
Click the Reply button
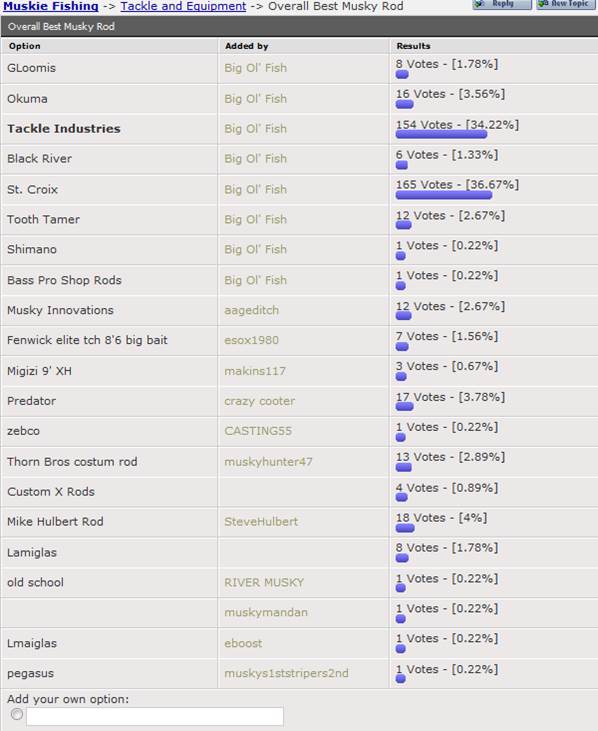pos(502,4)
